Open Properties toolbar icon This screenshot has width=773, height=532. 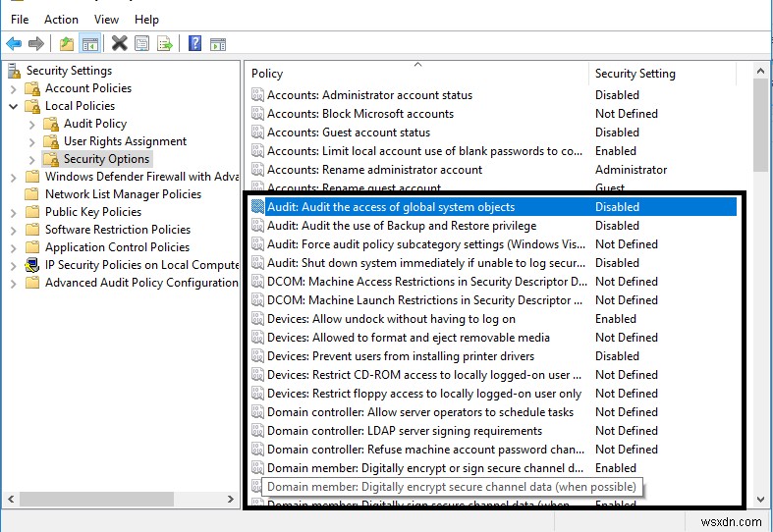tap(142, 43)
